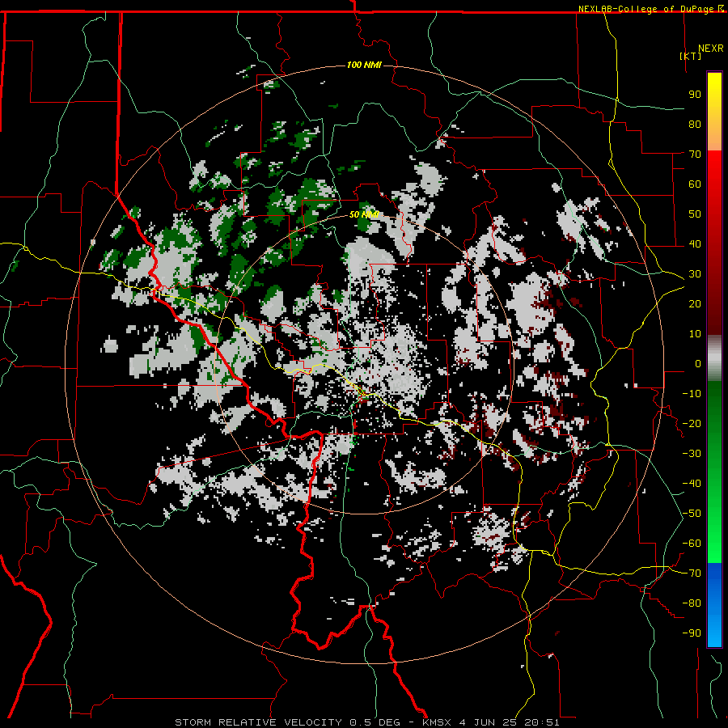Click the [KT] units label
This screenshot has width=728, height=728.
[x=690, y=56]
